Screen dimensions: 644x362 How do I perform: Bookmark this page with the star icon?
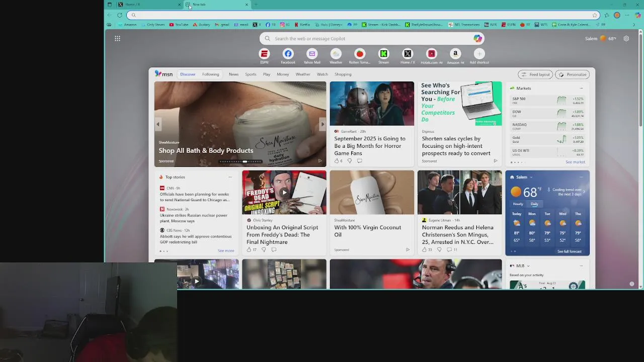(595, 15)
